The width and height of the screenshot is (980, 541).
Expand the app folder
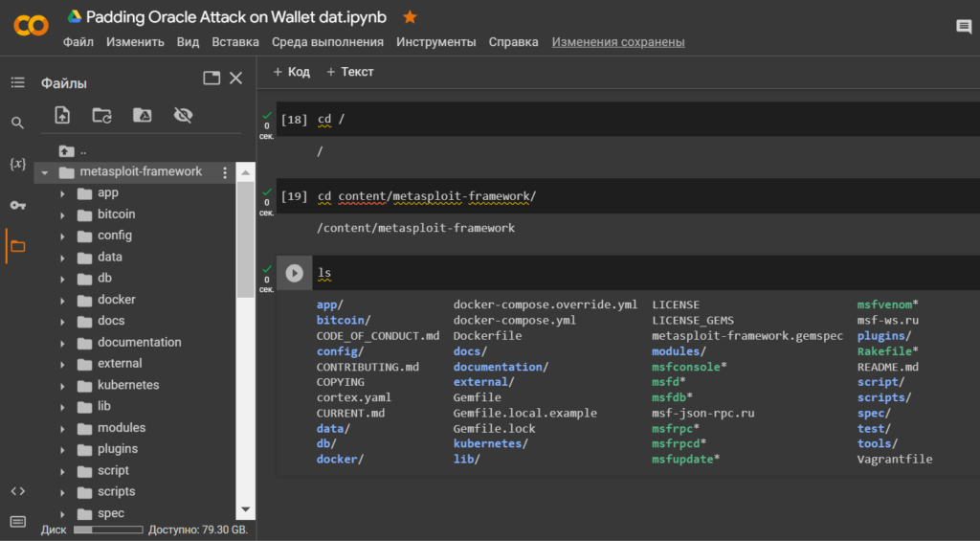pyautogui.click(x=62, y=193)
